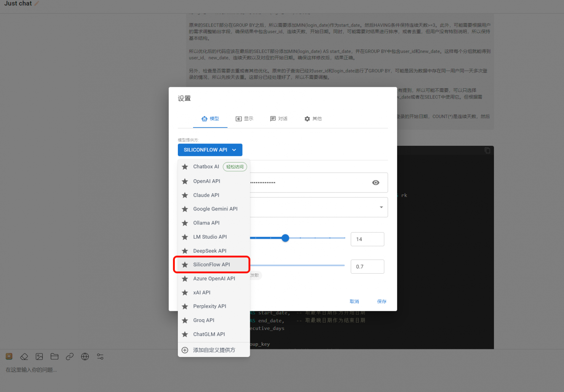Click the plus icon for adding custom provider
This screenshot has width=564, height=392.
click(x=185, y=350)
